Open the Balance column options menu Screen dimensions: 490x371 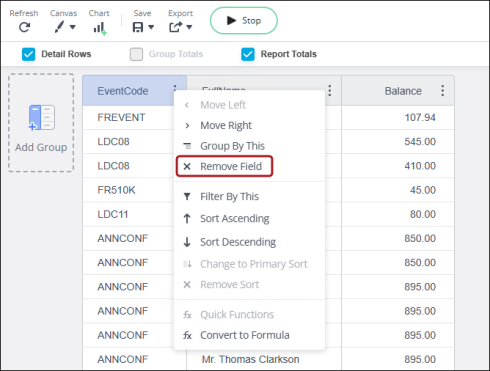(x=442, y=91)
